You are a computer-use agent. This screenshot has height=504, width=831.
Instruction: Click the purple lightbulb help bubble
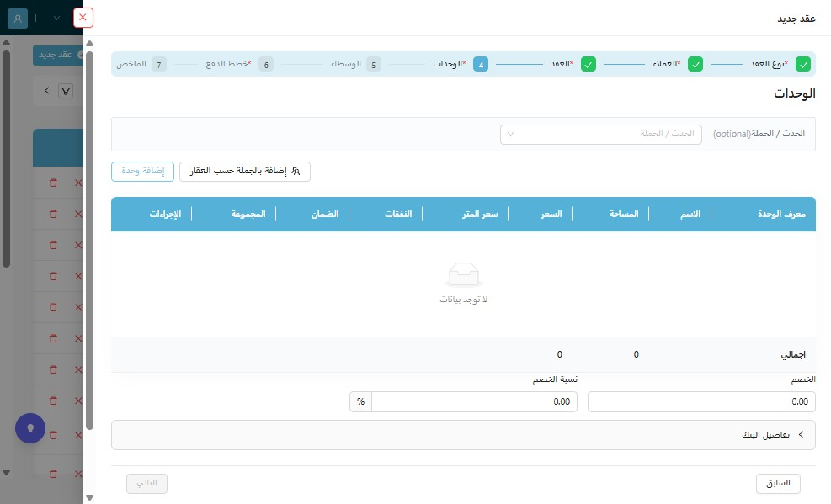point(30,428)
